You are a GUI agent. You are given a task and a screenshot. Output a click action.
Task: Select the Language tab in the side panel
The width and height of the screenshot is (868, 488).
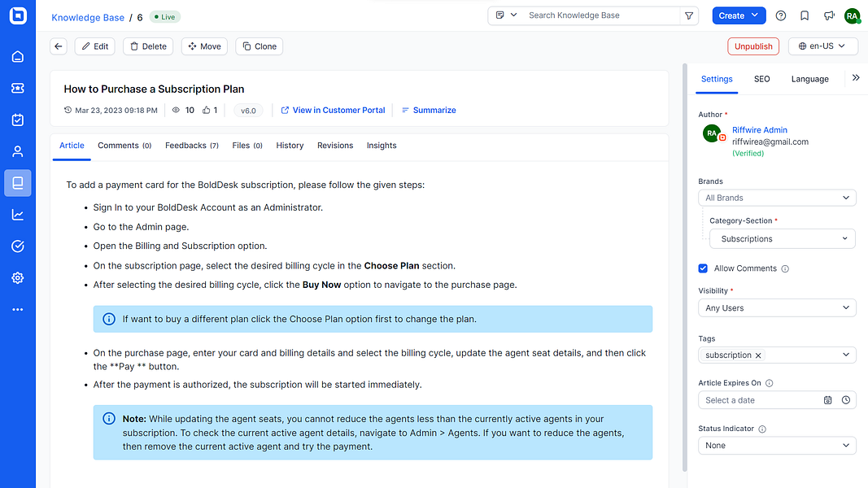coord(810,79)
